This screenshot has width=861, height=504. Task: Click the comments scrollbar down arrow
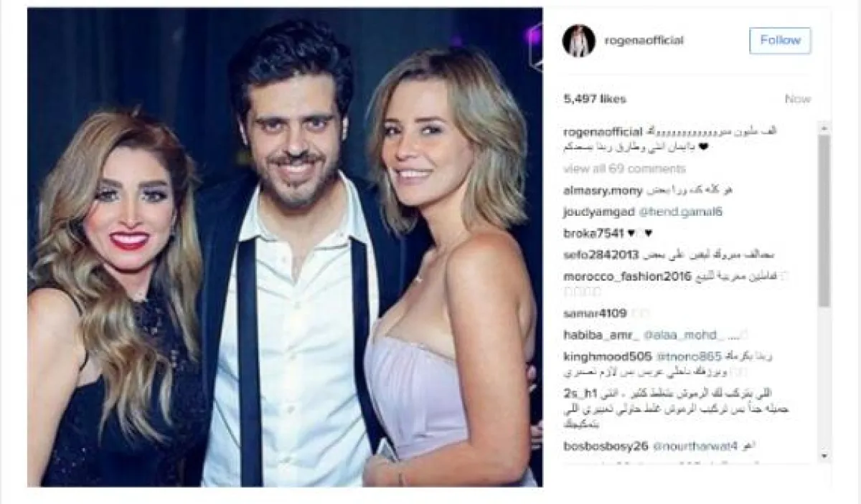(x=824, y=455)
